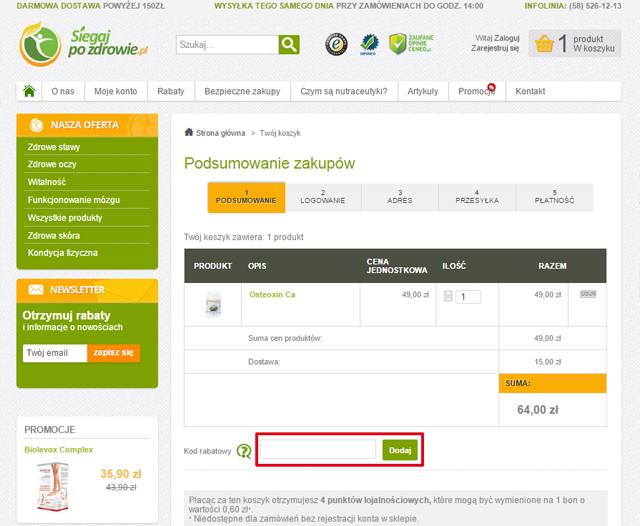640x526 pixels.
Task: Select checkout step 5 Płatność
Action: coord(554,197)
